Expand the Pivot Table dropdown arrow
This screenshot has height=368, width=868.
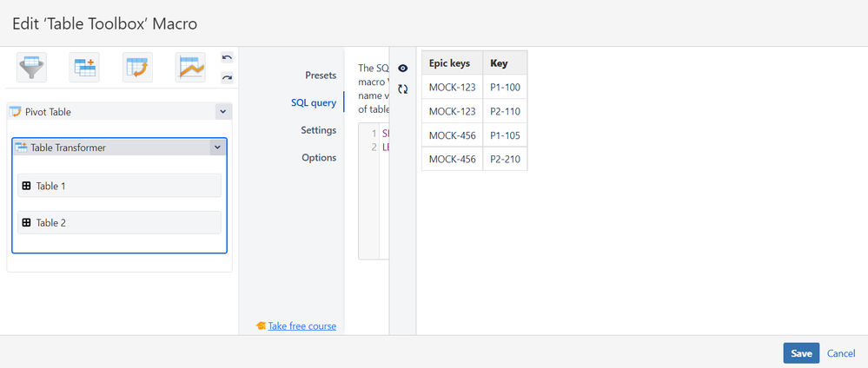pyautogui.click(x=222, y=112)
